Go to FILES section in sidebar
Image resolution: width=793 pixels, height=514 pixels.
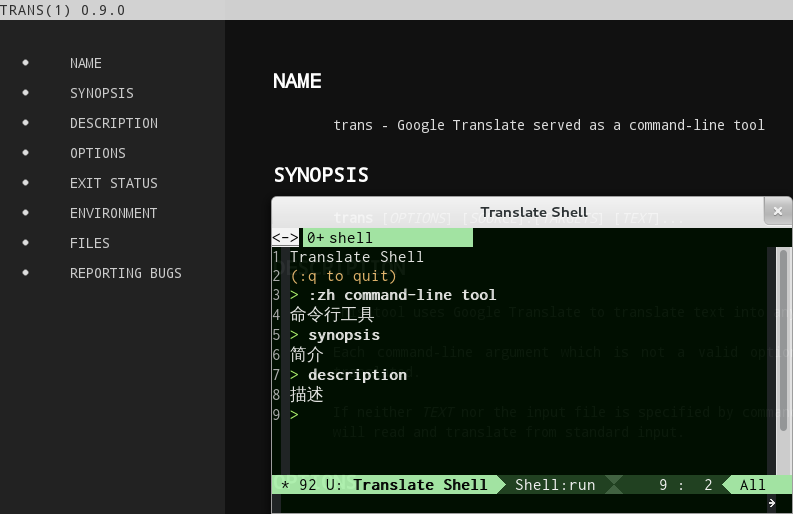[90, 243]
